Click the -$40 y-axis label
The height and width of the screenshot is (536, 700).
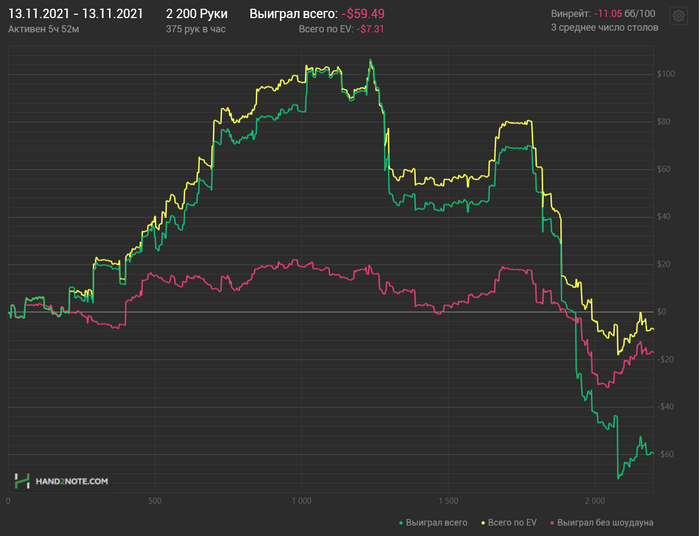coord(665,407)
